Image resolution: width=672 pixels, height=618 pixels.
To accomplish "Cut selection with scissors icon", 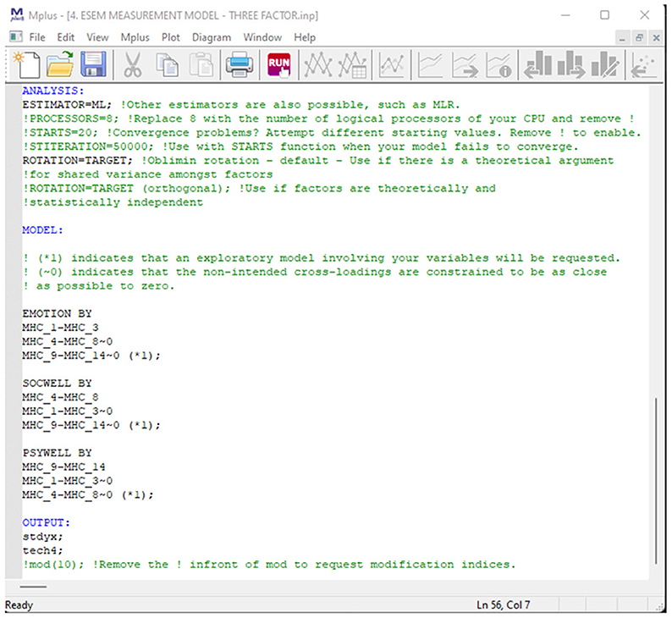I will click(132, 64).
